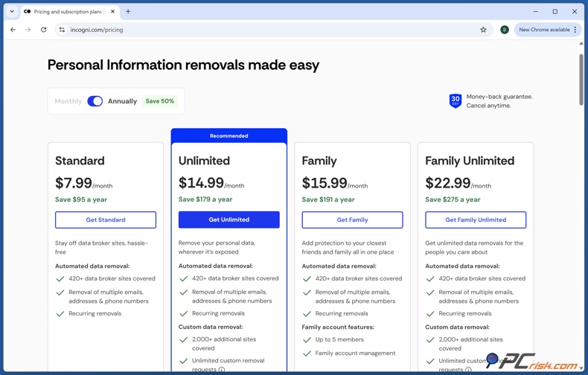The height and width of the screenshot is (375, 588).
Task: Click 'Family account features:' heading
Action: point(338,327)
